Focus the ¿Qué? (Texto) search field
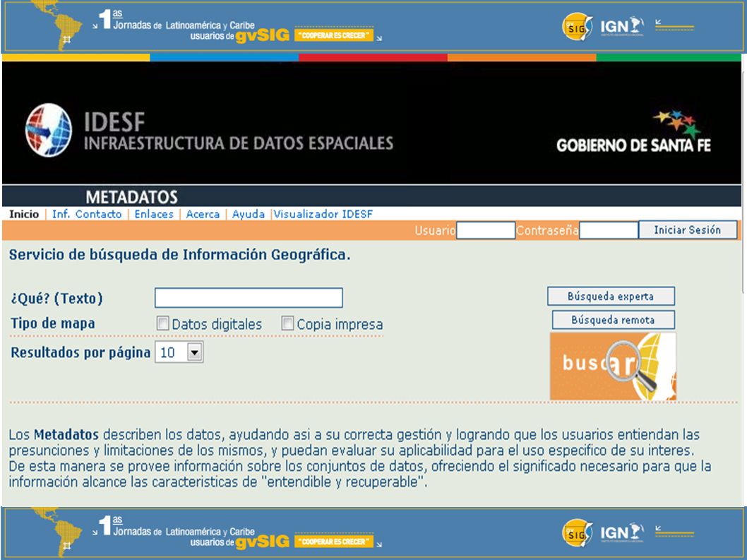 coord(249,298)
